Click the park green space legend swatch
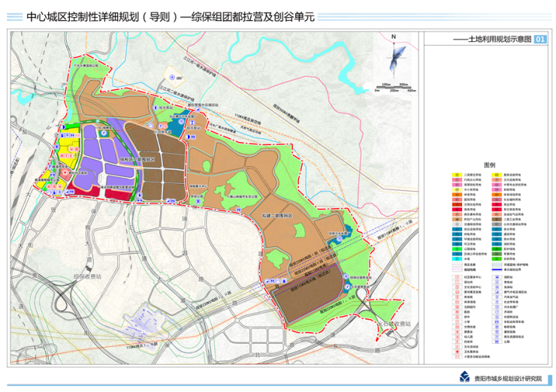The height and width of the screenshot is (392, 556). point(457,249)
